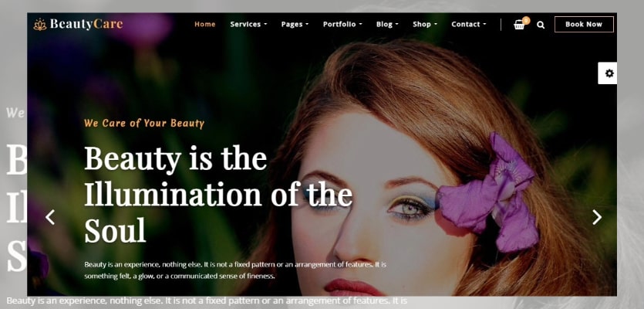Image resolution: width=644 pixels, height=309 pixels.
Task: Click the cart item count badge
Action: [526, 20]
